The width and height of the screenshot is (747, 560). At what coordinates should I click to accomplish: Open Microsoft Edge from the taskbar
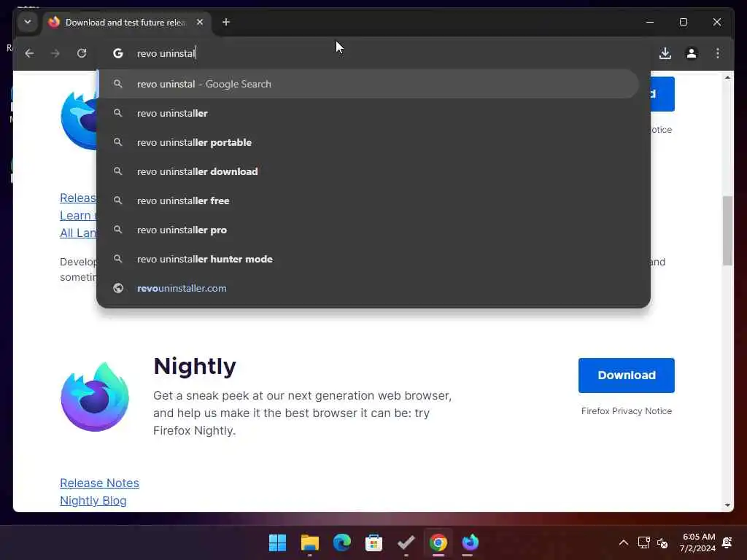341,542
